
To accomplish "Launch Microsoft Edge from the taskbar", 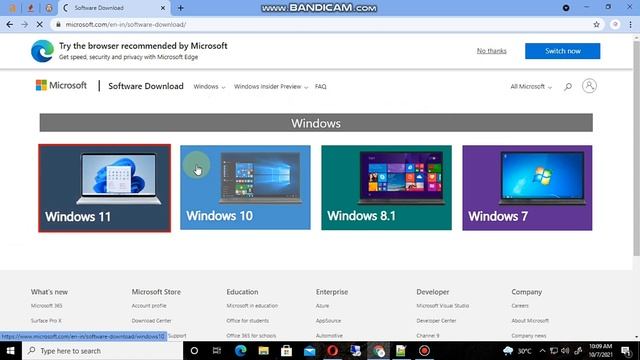I will (240, 351).
